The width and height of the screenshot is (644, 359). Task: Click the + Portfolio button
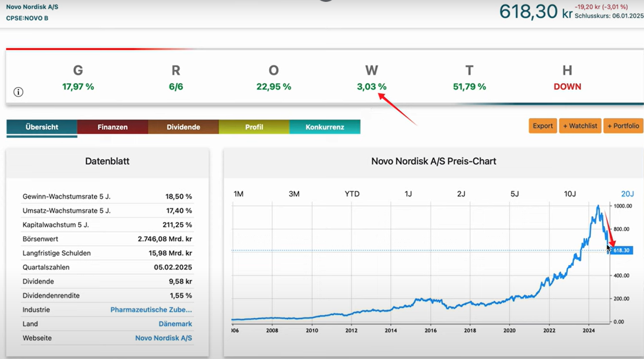click(x=623, y=125)
